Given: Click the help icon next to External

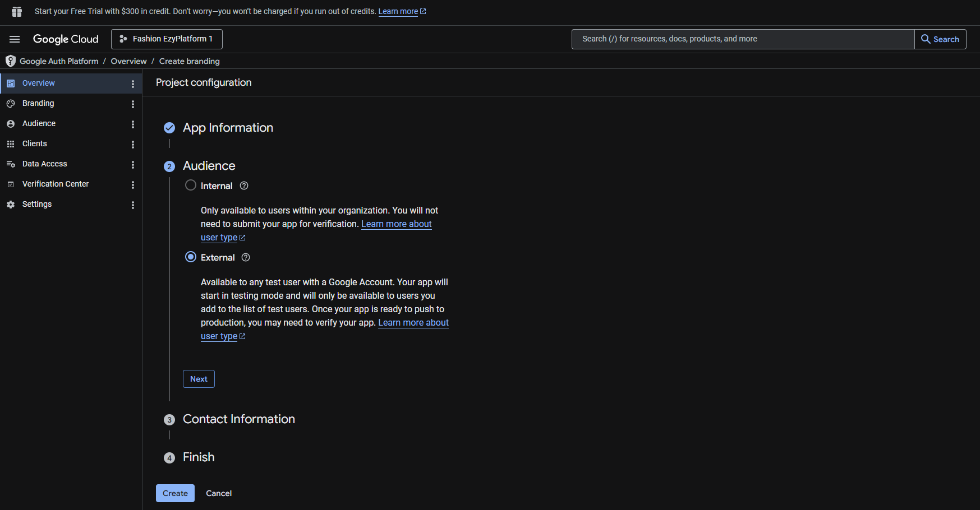Looking at the screenshot, I should click(x=246, y=258).
